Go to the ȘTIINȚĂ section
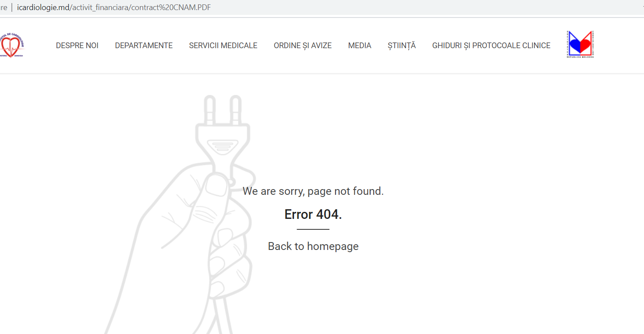 pyautogui.click(x=401, y=46)
